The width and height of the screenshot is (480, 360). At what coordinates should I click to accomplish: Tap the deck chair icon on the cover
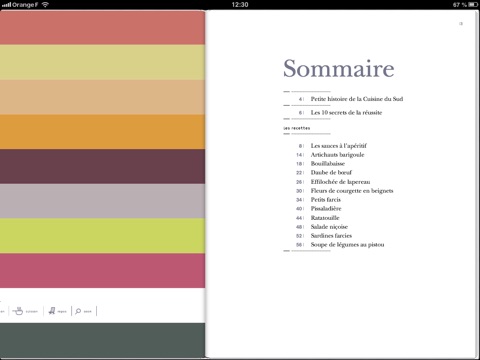click(x=52, y=311)
